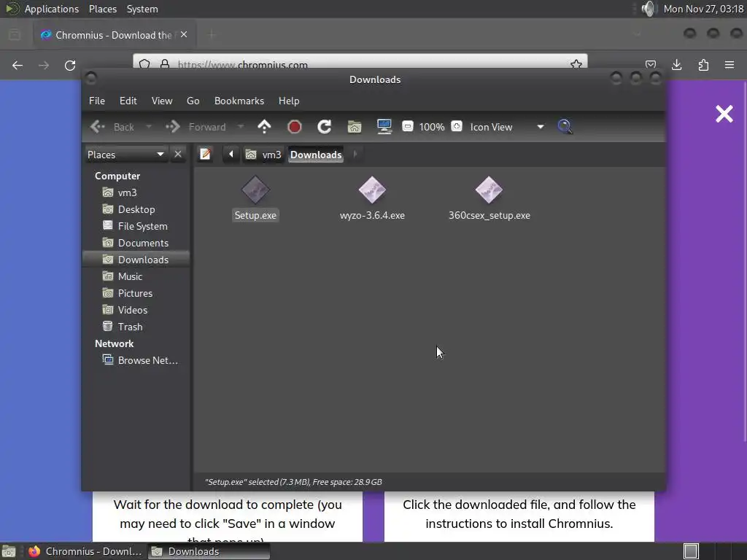Select the 360csex_setup.exe file icon
747x560 pixels.
coord(489,190)
